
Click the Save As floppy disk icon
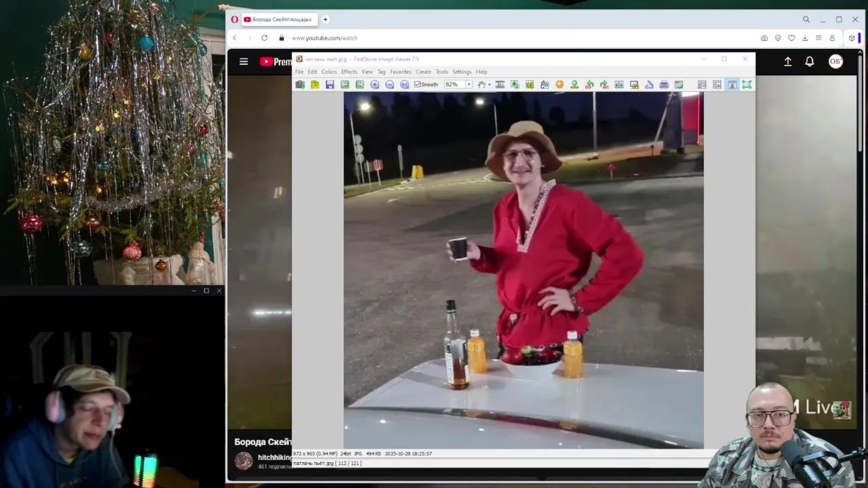(330, 85)
